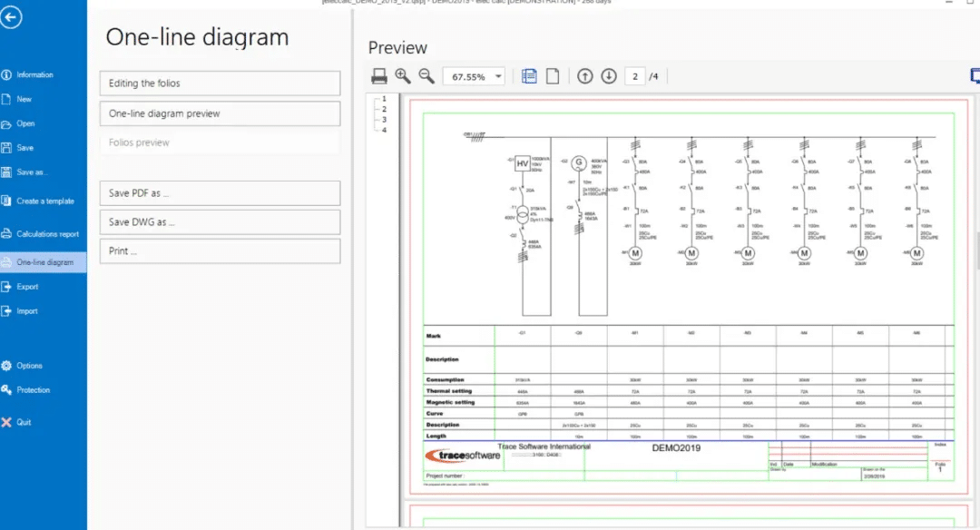The width and height of the screenshot is (980, 530).
Task: Click Save PDF as button
Action: click(220, 193)
